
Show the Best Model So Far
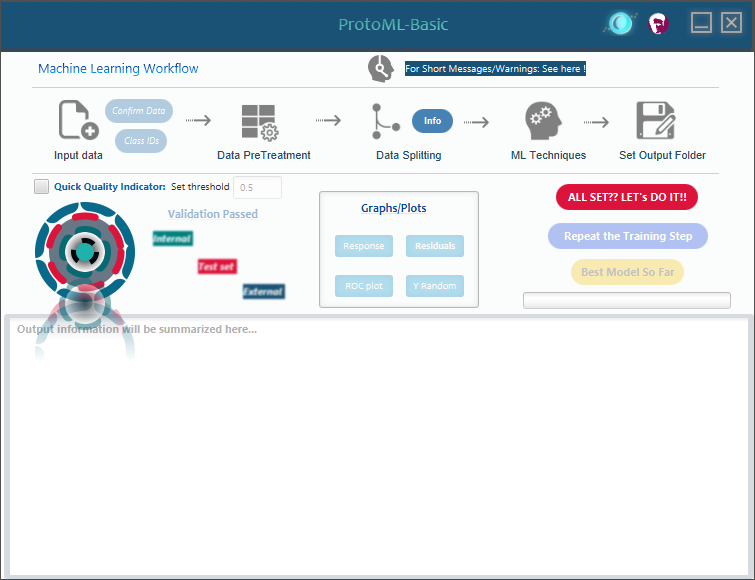point(627,272)
